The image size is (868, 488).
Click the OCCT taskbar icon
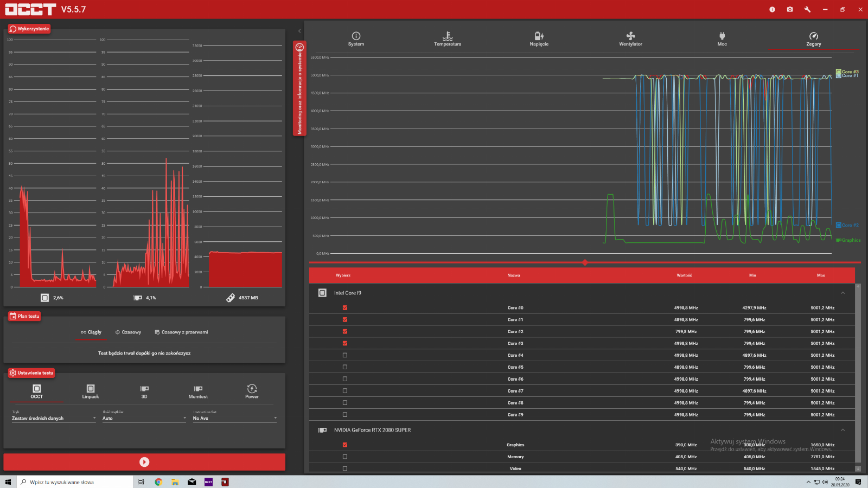coord(225,482)
